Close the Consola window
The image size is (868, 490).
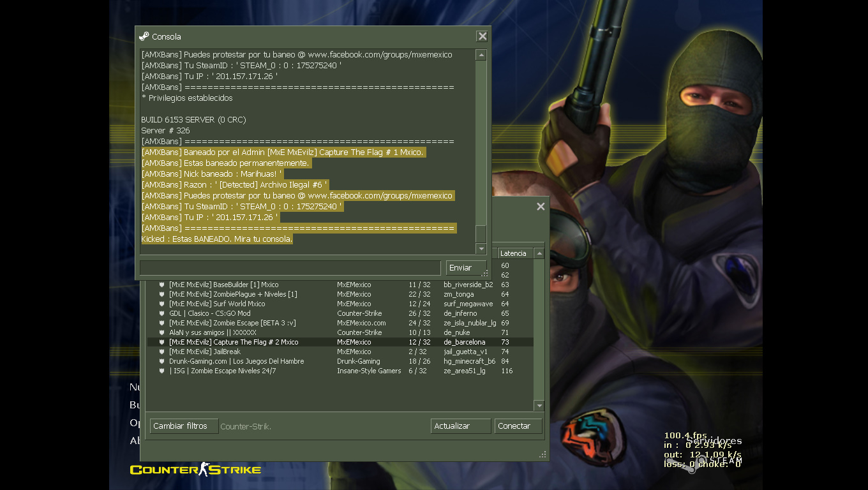pos(483,36)
